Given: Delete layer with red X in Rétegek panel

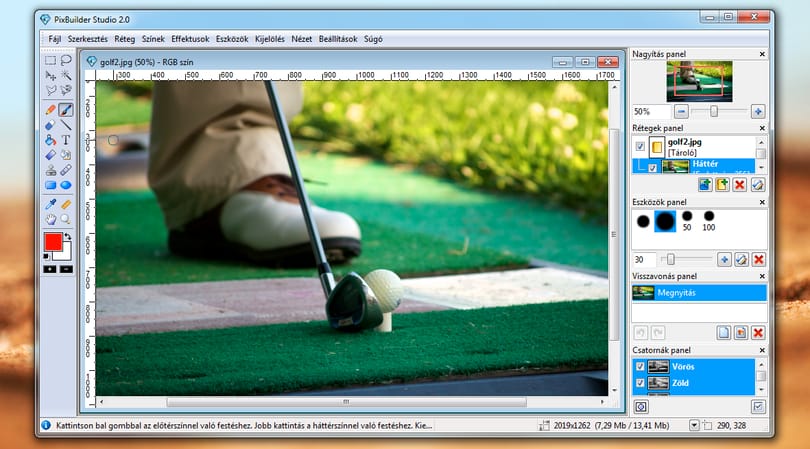Looking at the screenshot, I should tap(740, 184).
